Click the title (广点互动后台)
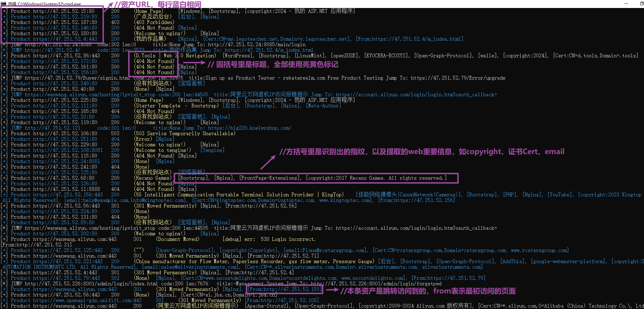 pyautogui.click(x=153, y=17)
